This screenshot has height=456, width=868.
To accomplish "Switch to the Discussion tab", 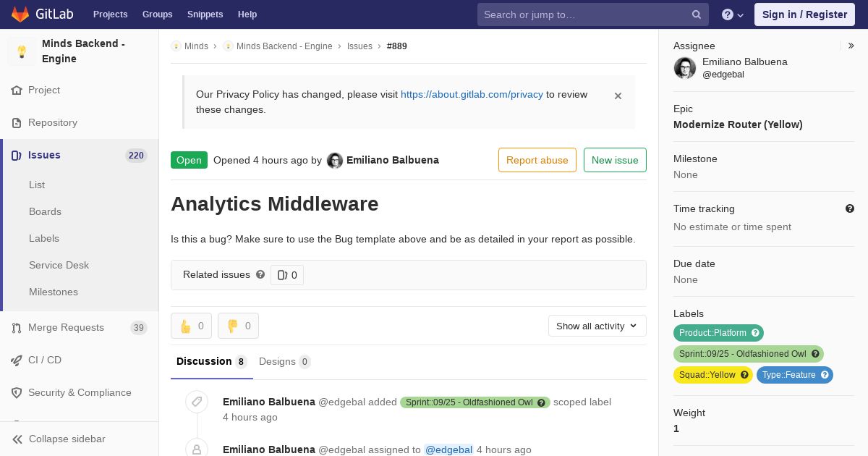I will click(212, 361).
